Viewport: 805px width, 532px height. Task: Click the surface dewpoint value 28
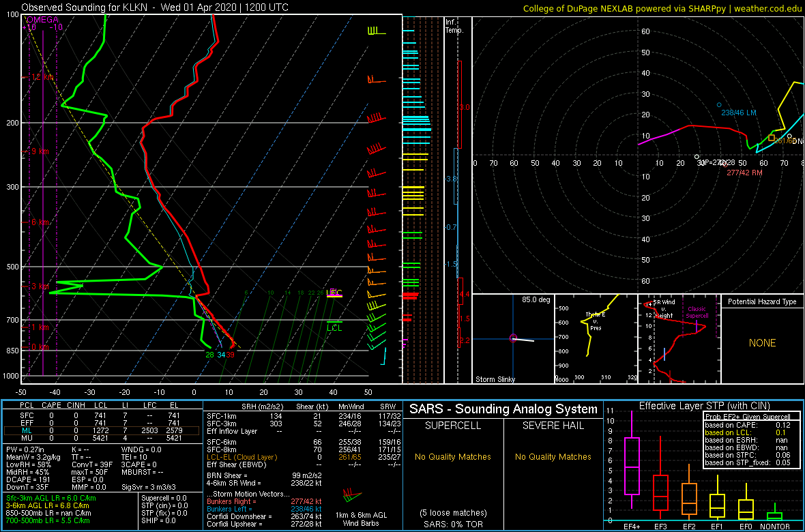[x=209, y=354]
